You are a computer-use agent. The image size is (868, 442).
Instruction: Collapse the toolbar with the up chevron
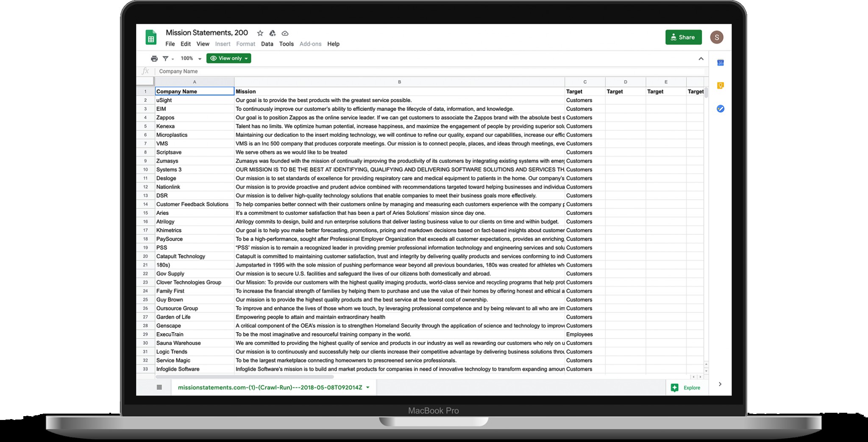point(701,59)
